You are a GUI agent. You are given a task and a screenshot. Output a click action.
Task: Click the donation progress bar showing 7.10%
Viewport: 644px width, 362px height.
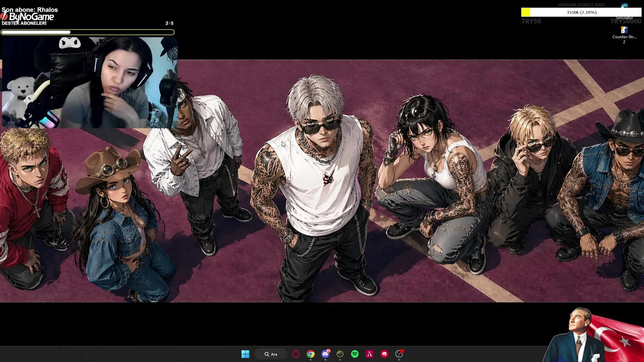click(x=581, y=12)
